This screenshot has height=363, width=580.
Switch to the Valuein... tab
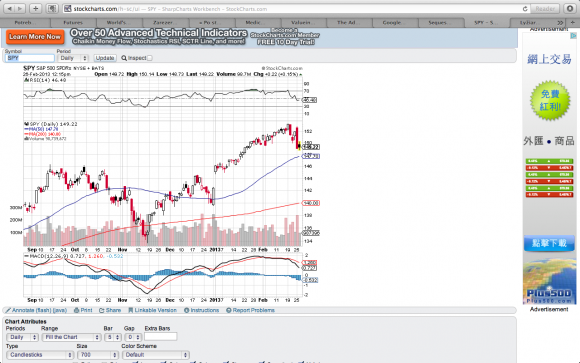click(302, 23)
